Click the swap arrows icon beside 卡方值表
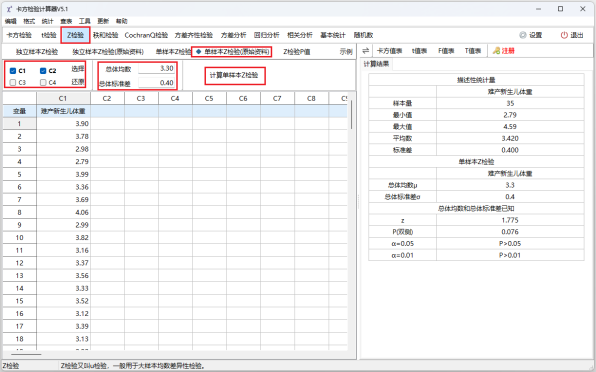Viewport: 596px width, 372px height. [x=366, y=51]
